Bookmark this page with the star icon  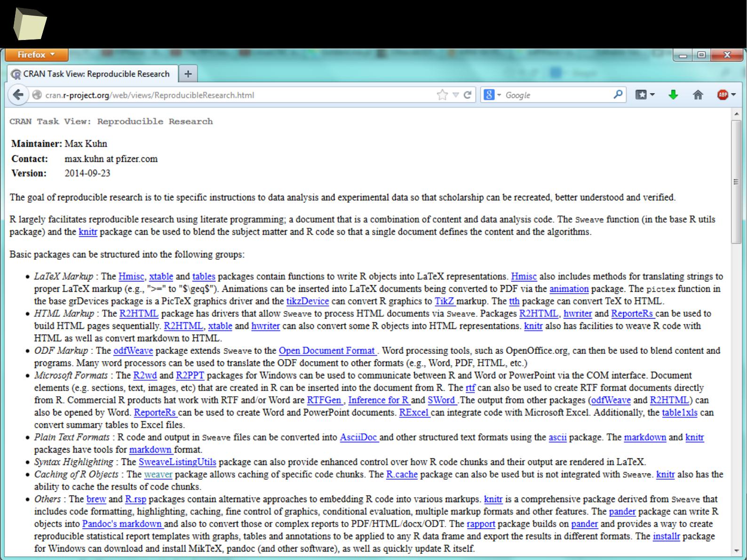tap(442, 95)
